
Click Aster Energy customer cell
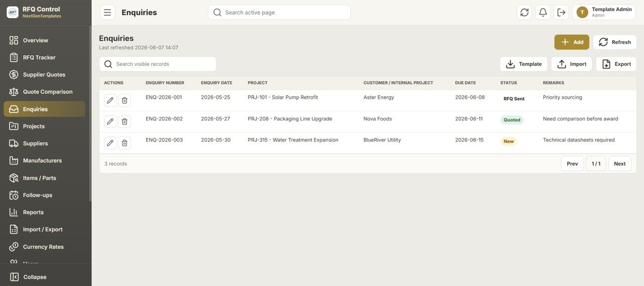(x=379, y=97)
